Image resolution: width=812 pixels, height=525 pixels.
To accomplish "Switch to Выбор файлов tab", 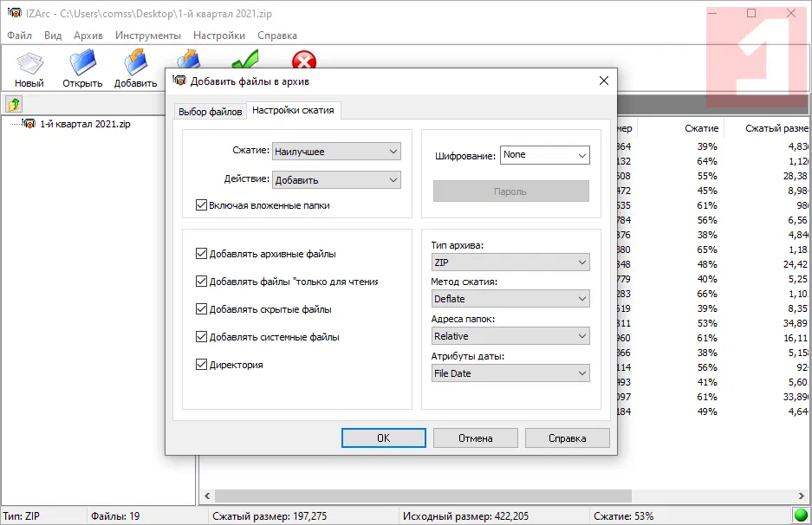I will click(211, 112).
